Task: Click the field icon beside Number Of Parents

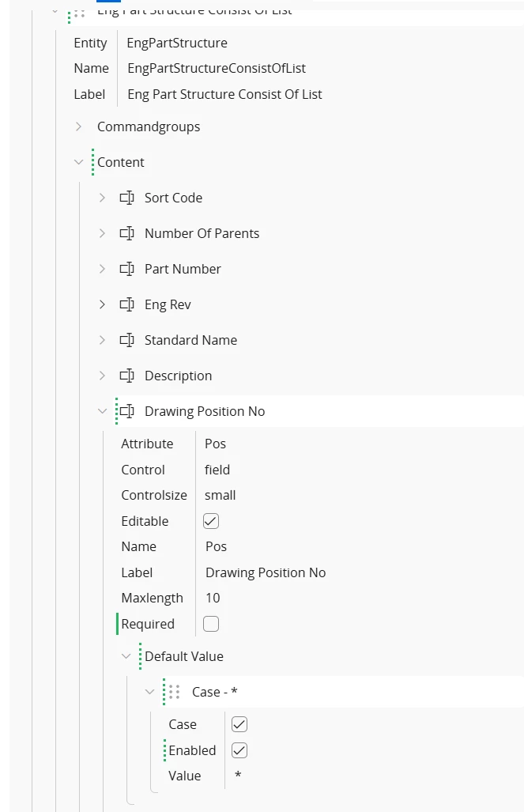Action: coord(127,233)
